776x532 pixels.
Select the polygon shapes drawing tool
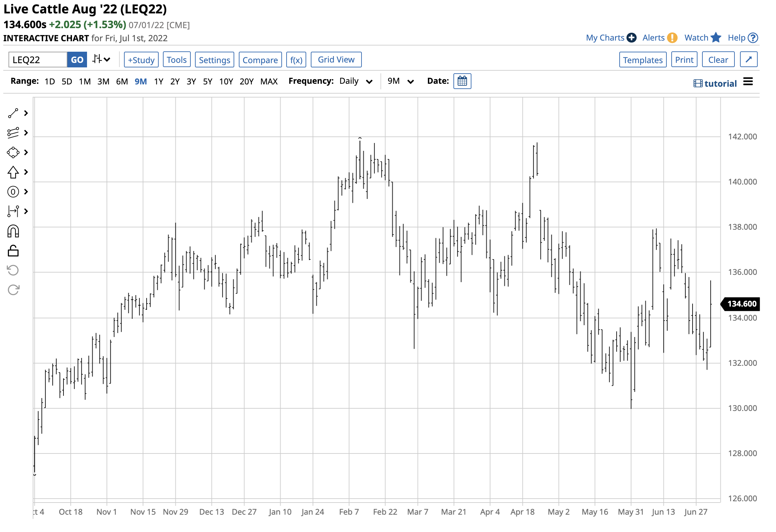click(13, 152)
